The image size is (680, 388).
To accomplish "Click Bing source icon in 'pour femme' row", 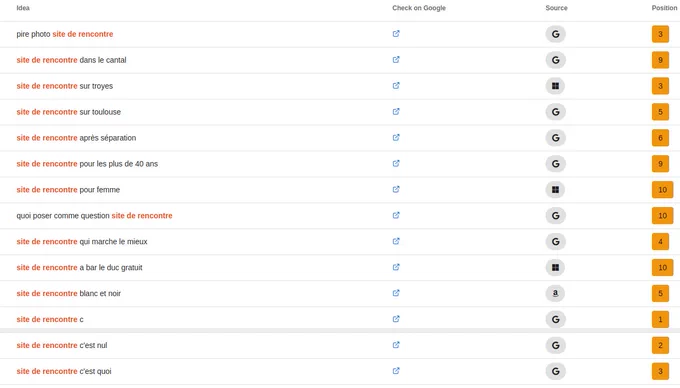I will pyautogui.click(x=556, y=189).
